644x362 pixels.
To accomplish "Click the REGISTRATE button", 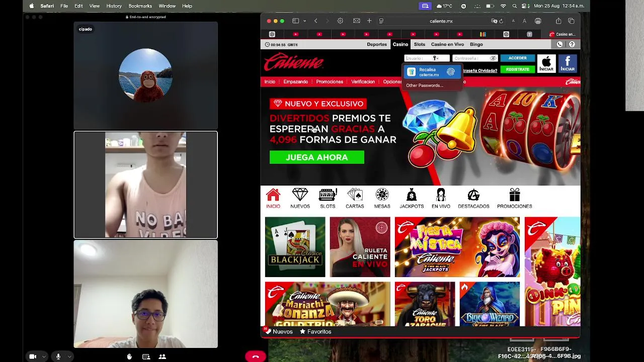I will (518, 69).
